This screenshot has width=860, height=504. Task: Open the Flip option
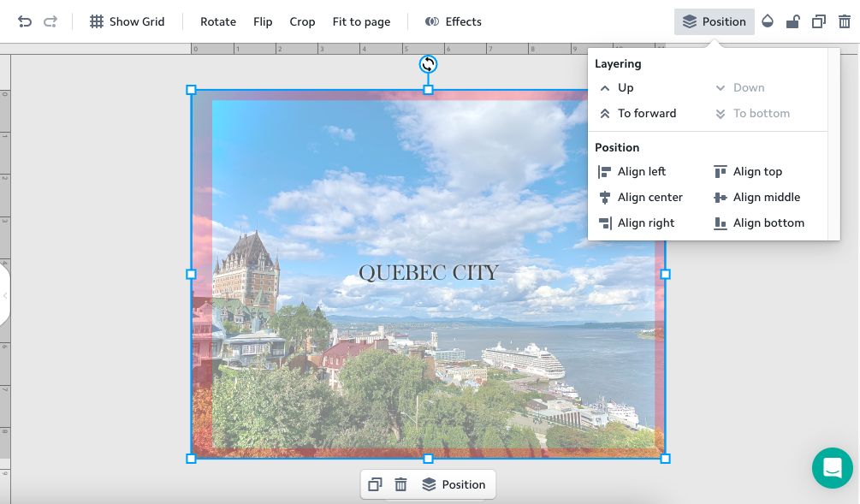263,21
